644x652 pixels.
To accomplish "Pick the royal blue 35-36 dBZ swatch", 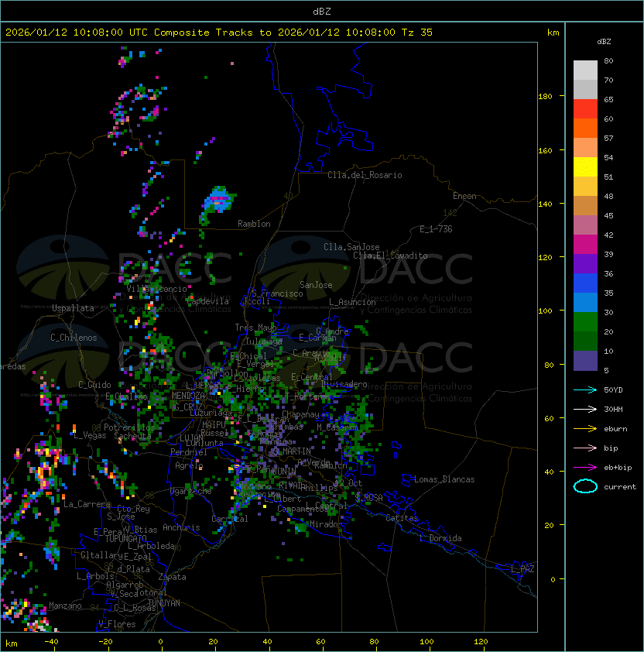I will pyautogui.click(x=585, y=283).
